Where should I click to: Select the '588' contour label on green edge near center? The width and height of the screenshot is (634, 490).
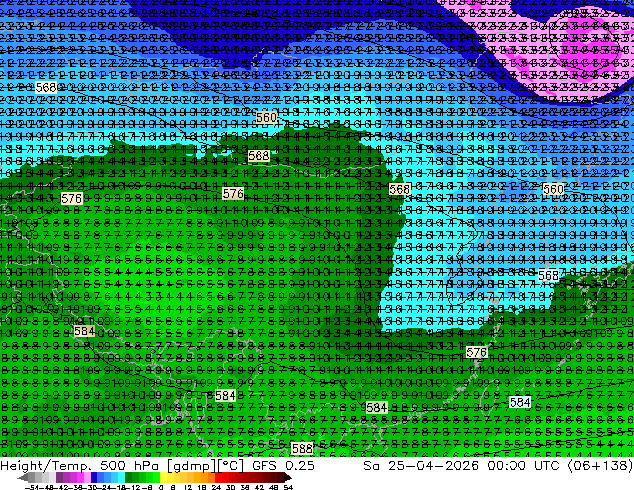coord(259,156)
